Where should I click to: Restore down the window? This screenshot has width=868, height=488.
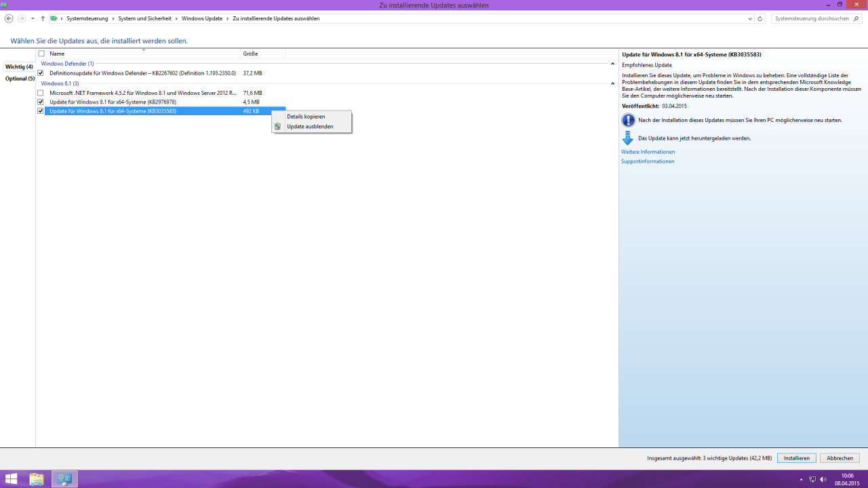[840, 4]
